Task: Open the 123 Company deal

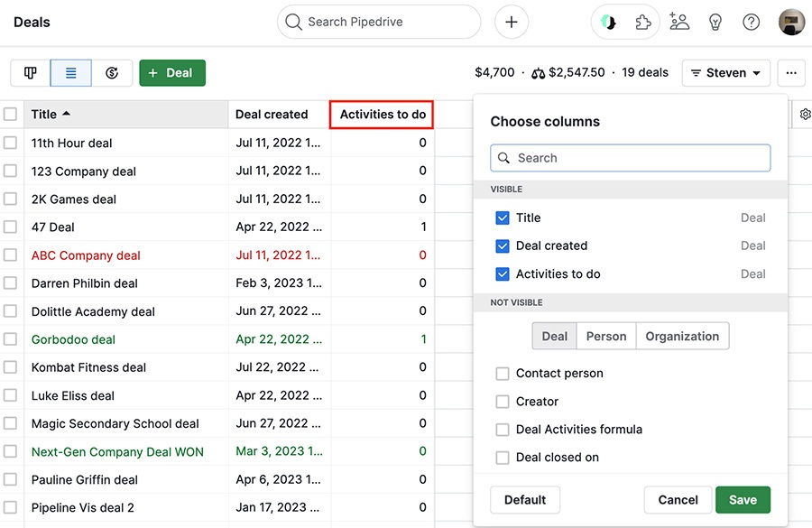Action: 83,171
